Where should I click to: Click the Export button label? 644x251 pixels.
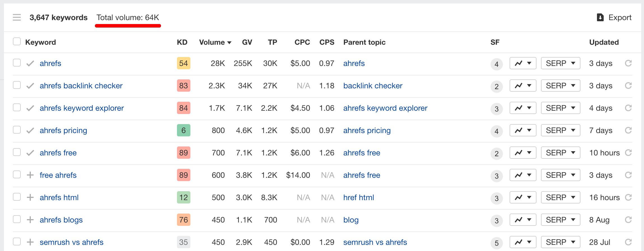pyautogui.click(x=620, y=18)
